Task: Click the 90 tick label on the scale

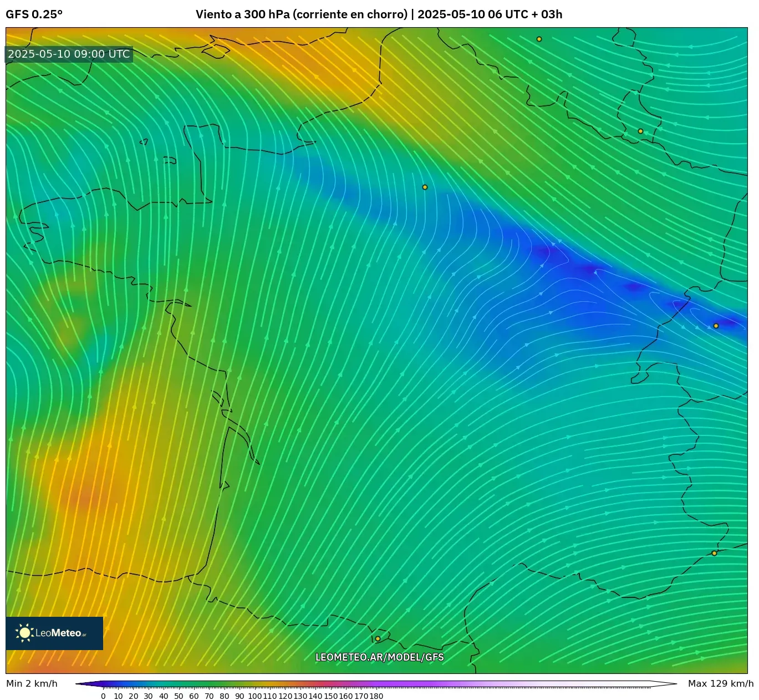Action: (240, 696)
